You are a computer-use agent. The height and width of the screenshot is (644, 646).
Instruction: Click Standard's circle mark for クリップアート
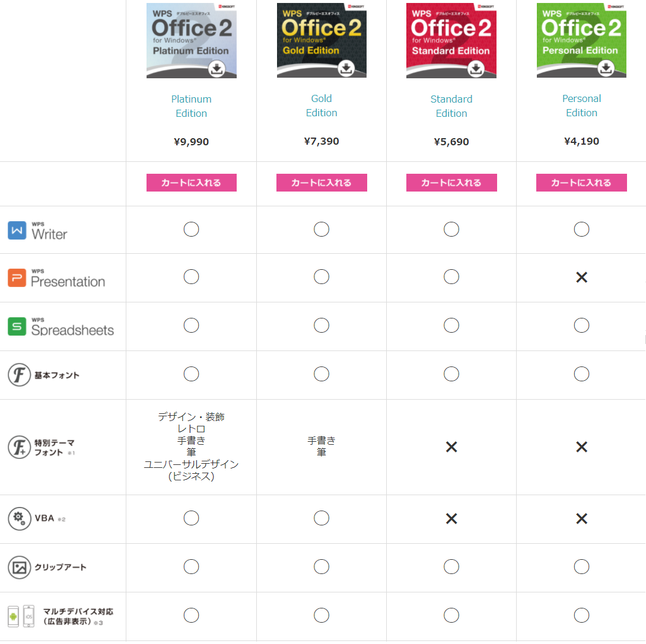(451, 567)
